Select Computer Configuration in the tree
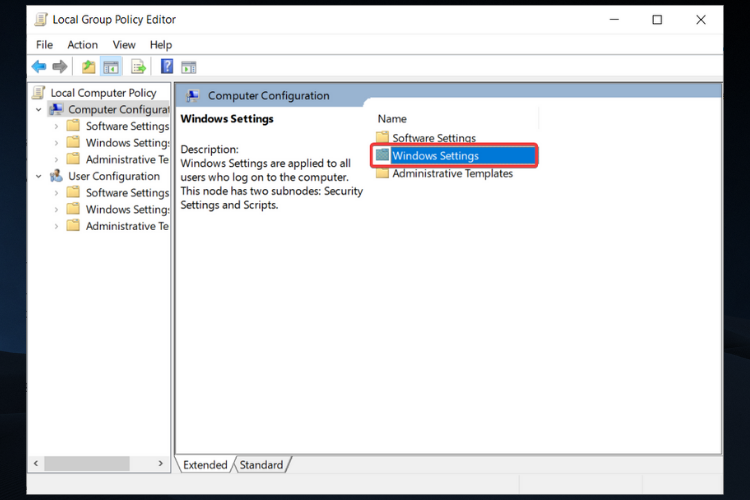750x500 pixels. [x=119, y=109]
